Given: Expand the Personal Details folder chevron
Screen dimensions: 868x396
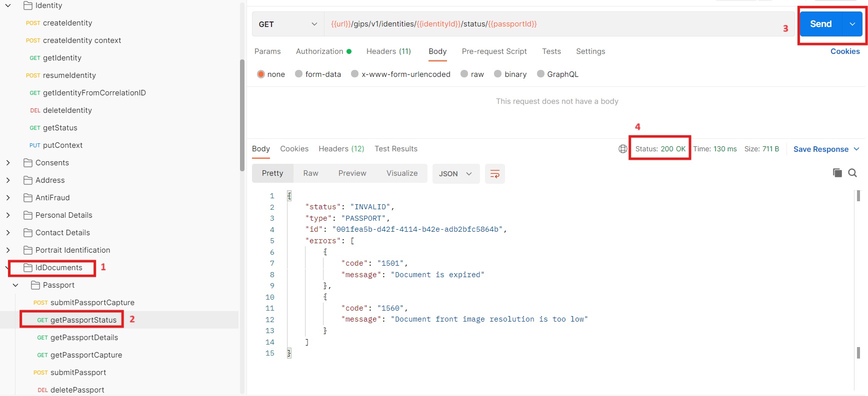Looking at the screenshot, I should pyautogui.click(x=8, y=215).
